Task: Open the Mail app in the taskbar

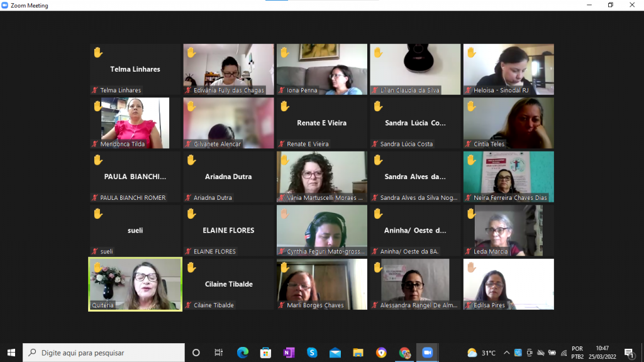Action: coord(335,353)
